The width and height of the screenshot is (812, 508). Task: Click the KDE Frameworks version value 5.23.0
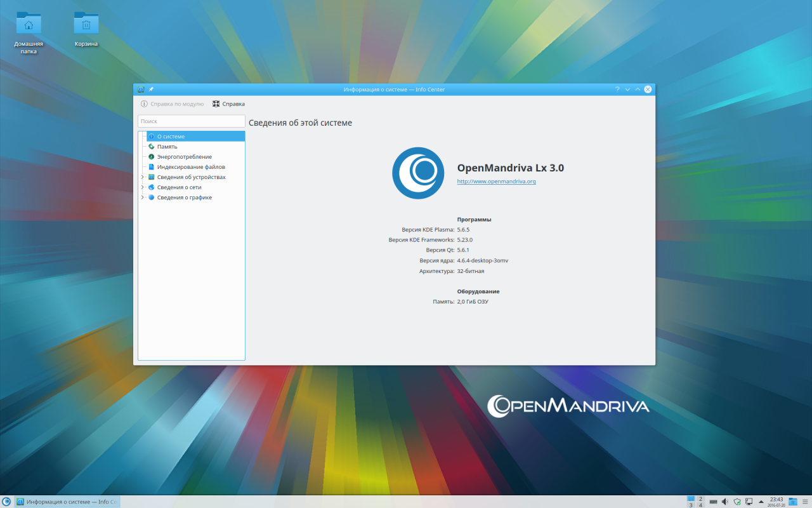(x=465, y=240)
